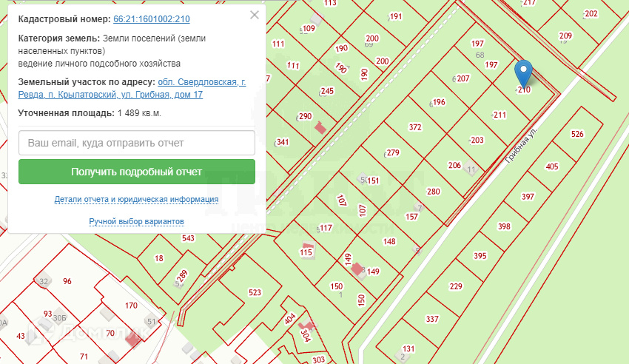The height and width of the screenshot is (364, 629).
Task: Select plot label 207 on map
Action: click(x=463, y=78)
